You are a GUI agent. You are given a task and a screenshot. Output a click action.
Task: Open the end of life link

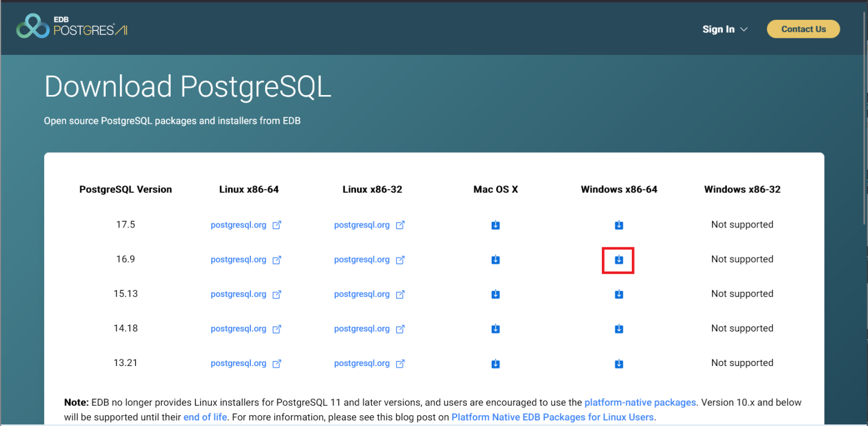205,417
